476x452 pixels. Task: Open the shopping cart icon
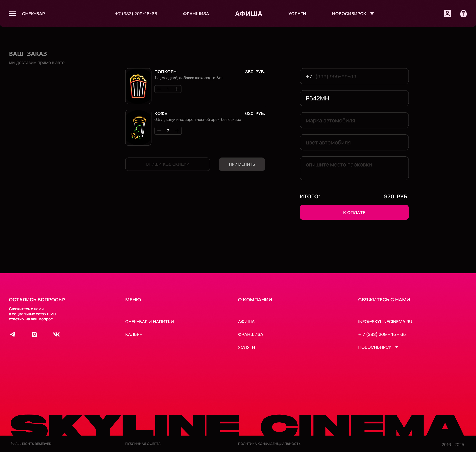[x=463, y=13]
